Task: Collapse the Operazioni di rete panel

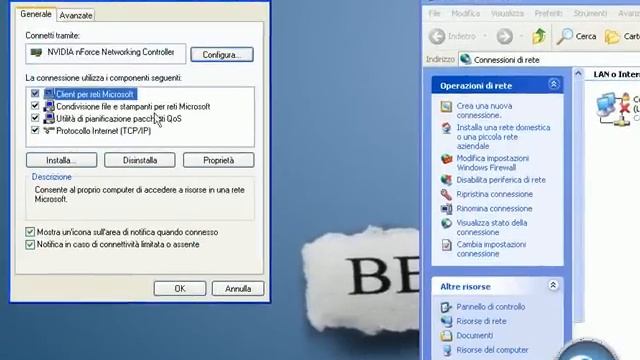Action: point(553,84)
